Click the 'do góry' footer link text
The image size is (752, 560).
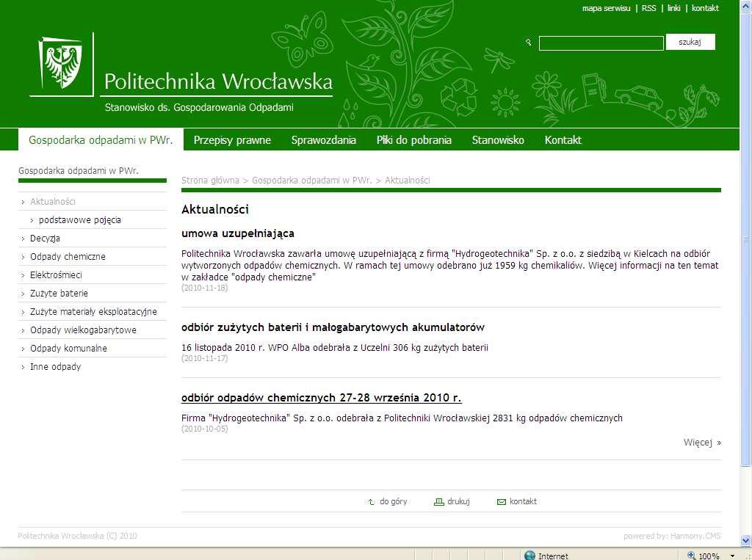[x=394, y=501]
